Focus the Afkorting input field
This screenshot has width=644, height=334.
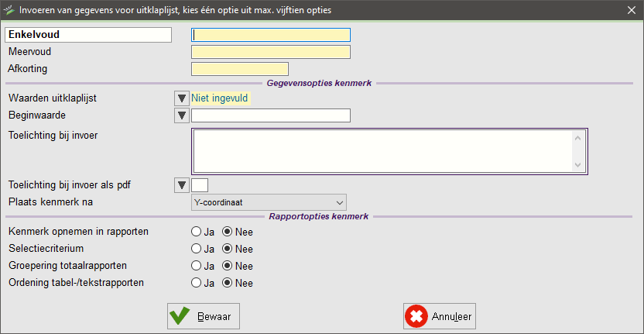[x=240, y=69]
